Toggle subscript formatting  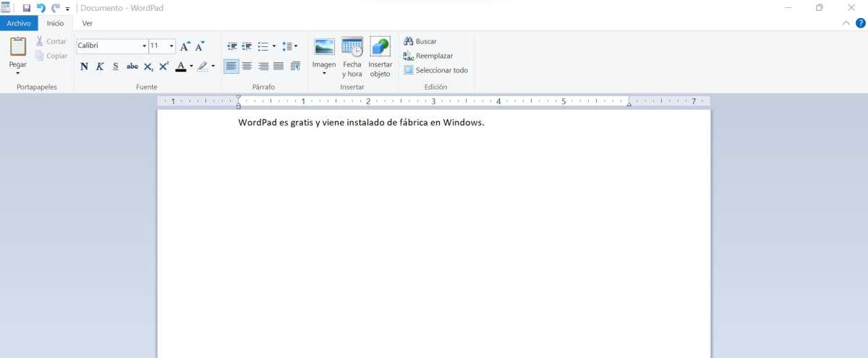pos(148,67)
